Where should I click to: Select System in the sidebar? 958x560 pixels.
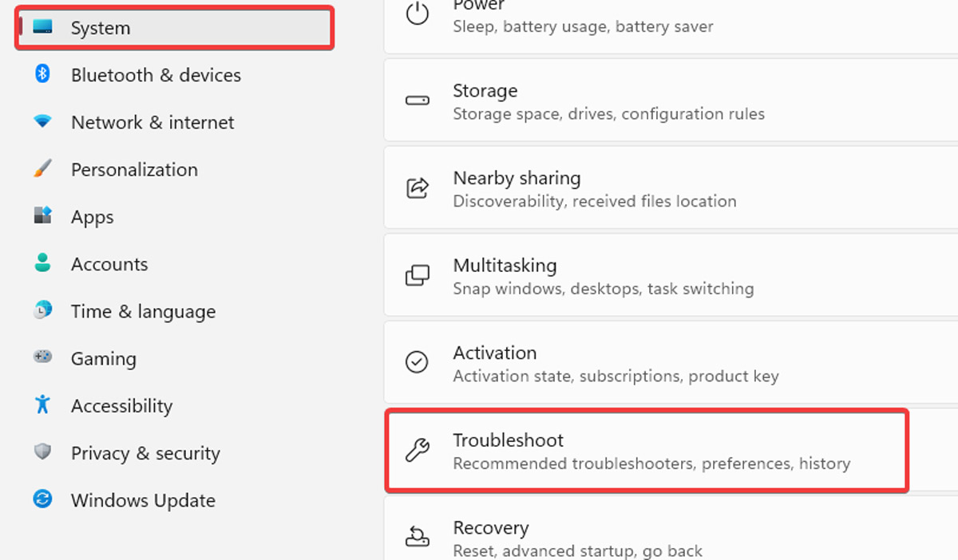101,27
